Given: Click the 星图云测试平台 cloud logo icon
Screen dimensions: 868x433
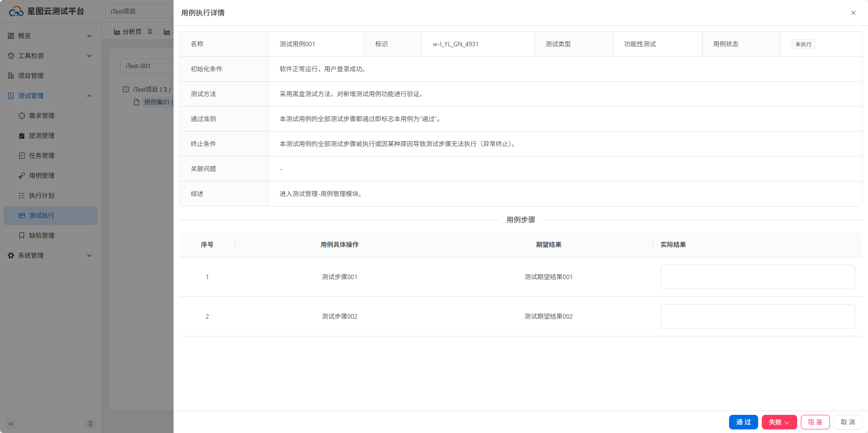Looking at the screenshot, I should tap(16, 11).
